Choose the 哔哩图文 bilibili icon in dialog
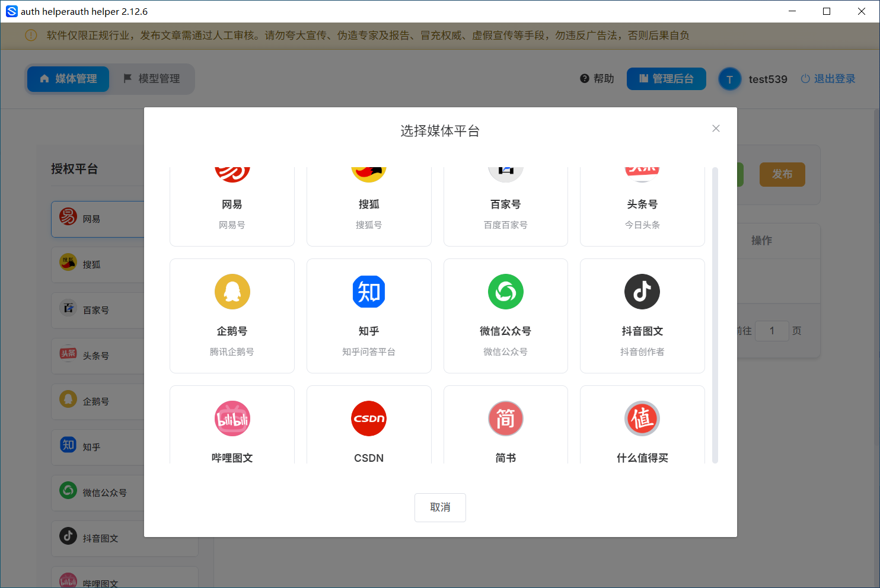This screenshot has width=880, height=588. [x=232, y=418]
